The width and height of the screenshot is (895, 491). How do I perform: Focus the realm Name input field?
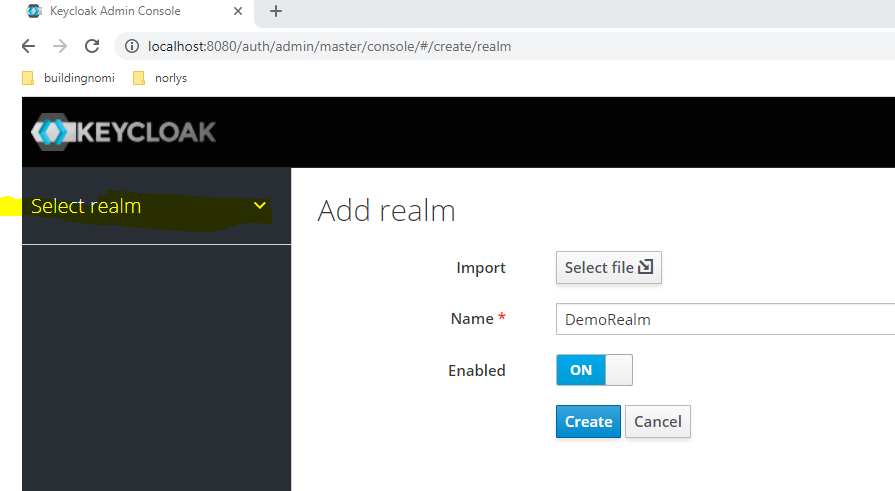(x=725, y=319)
